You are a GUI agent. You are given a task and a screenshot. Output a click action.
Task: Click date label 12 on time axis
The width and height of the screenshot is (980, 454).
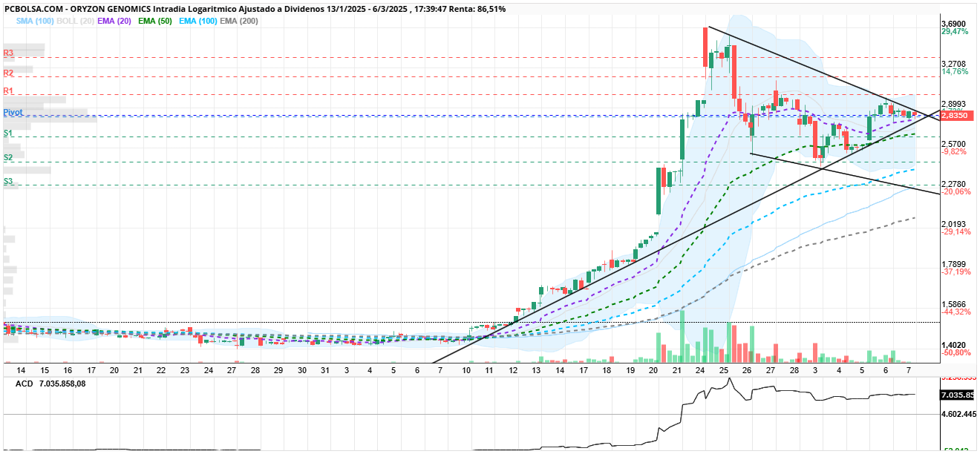tap(513, 369)
